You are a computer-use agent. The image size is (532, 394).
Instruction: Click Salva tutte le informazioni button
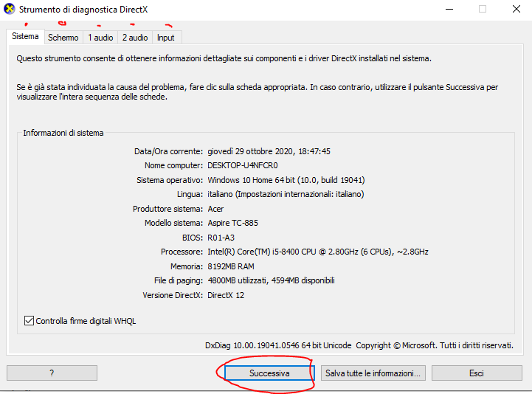[373, 373]
